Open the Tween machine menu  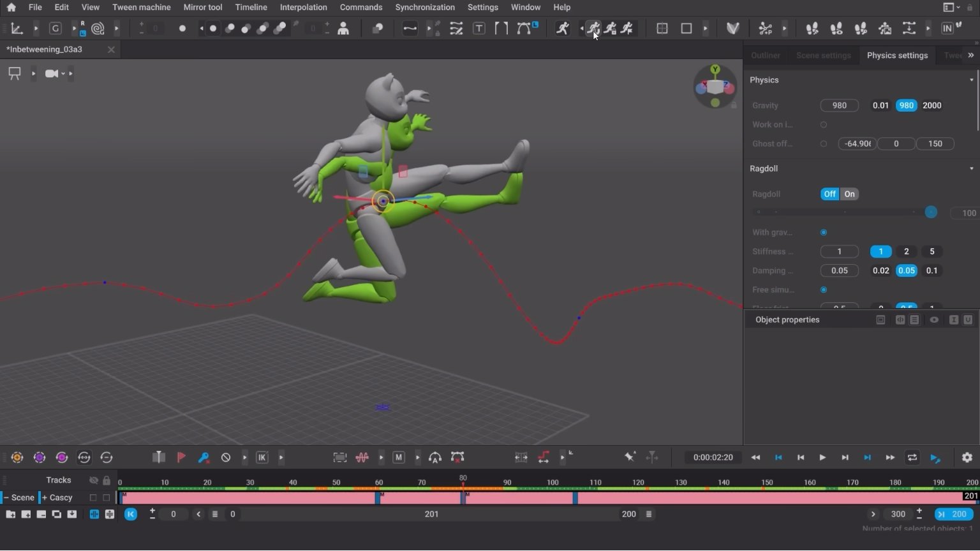(x=142, y=8)
